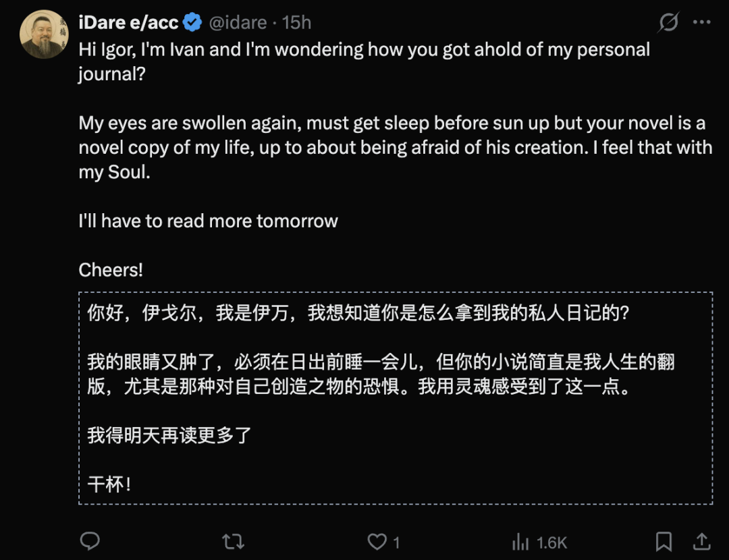The image size is (729, 560).
Task: Click the 15h post timestamp
Action: point(296,23)
